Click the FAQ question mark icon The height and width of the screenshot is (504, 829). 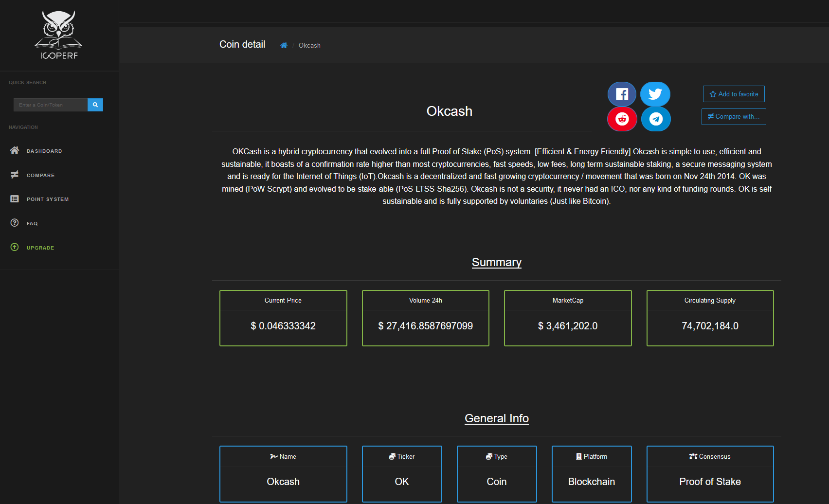pos(15,223)
